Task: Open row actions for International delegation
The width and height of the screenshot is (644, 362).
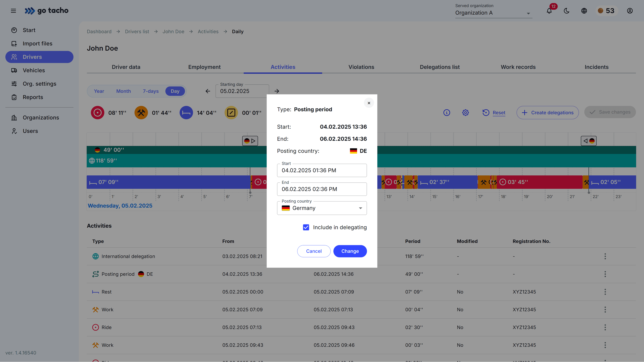Action: point(605,256)
